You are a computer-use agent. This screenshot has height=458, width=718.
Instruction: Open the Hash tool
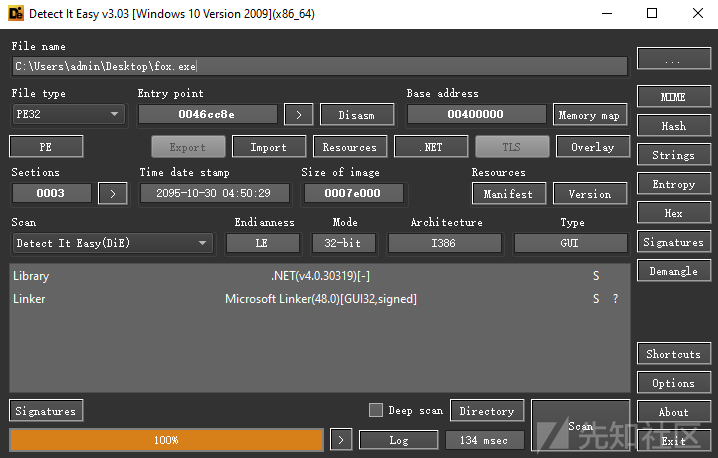(x=674, y=126)
